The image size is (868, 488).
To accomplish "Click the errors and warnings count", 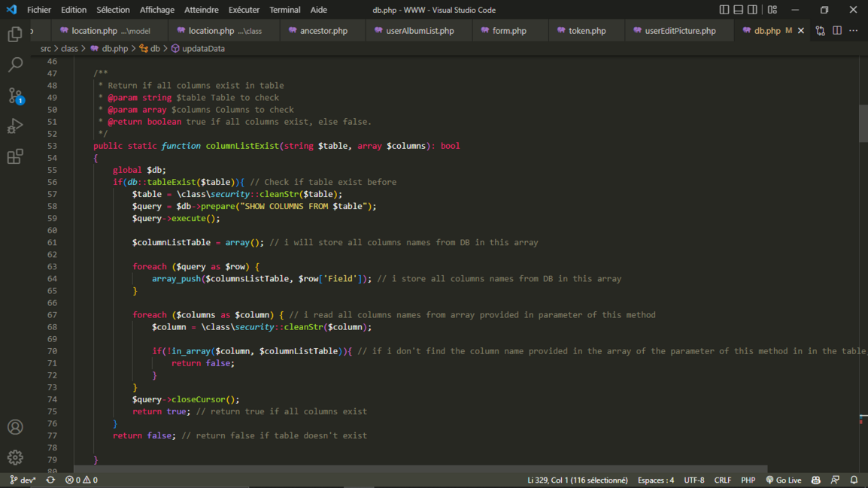I will [x=81, y=480].
